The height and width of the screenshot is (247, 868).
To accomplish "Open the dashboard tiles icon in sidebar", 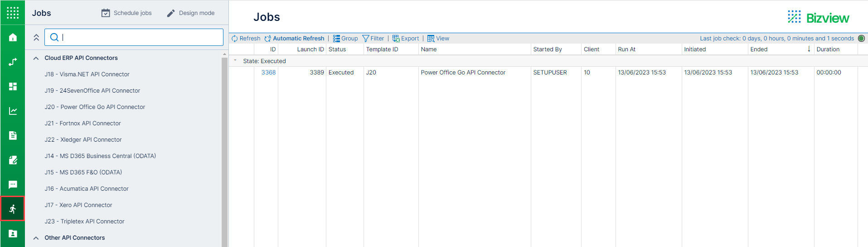I will [x=13, y=86].
